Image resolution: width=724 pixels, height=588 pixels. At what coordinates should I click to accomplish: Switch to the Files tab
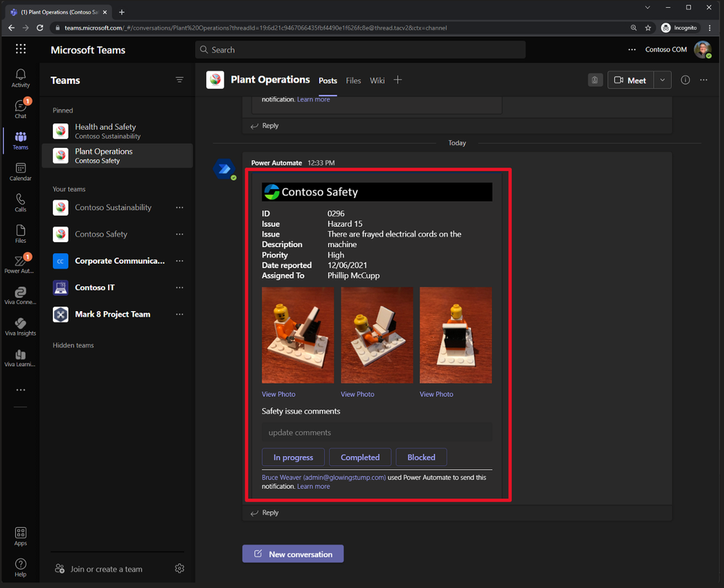[x=353, y=80]
